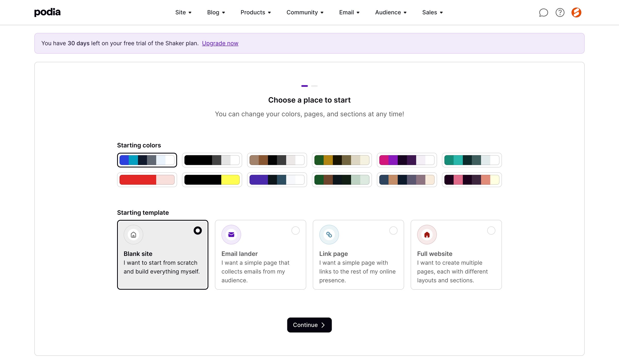Expand the Community dropdown menu
This screenshot has height=364, width=619.
point(305,12)
